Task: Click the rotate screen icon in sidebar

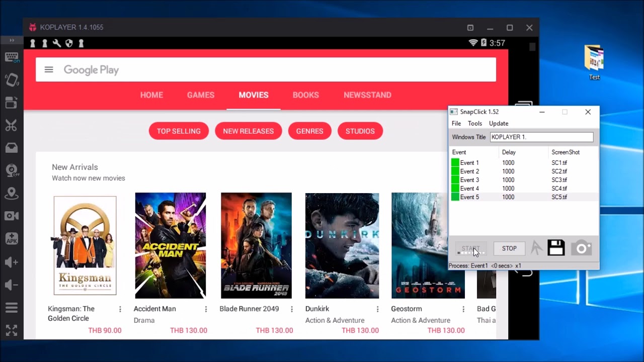Action: click(12, 103)
